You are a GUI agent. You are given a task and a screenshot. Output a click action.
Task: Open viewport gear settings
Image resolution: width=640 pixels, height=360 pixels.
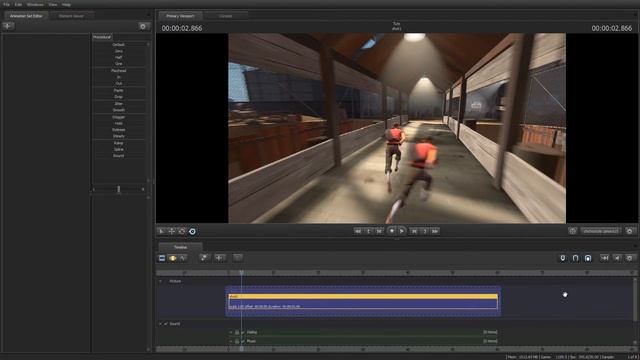[x=629, y=231]
